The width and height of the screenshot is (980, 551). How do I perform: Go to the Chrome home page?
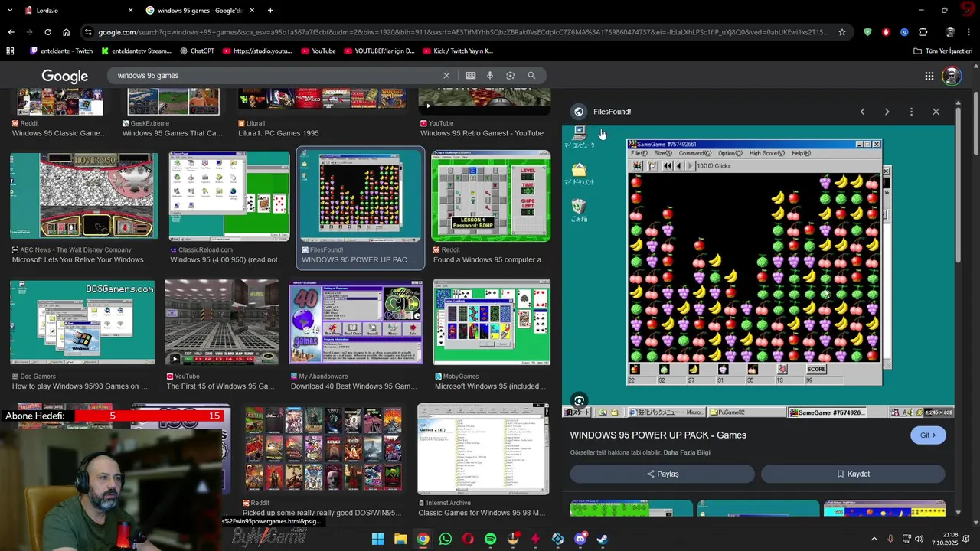pos(66,32)
